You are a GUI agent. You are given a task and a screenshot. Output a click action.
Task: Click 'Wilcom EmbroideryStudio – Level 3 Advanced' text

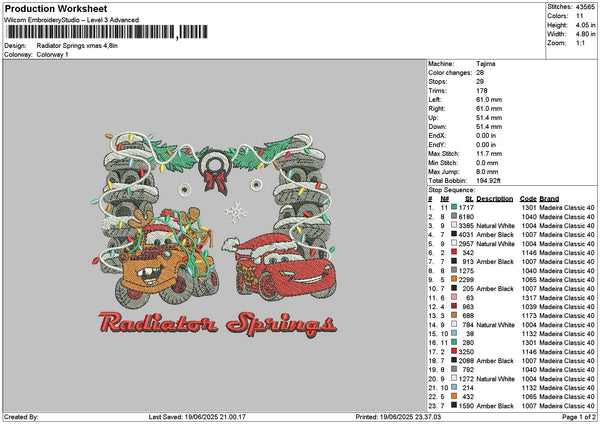click(x=72, y=20)
